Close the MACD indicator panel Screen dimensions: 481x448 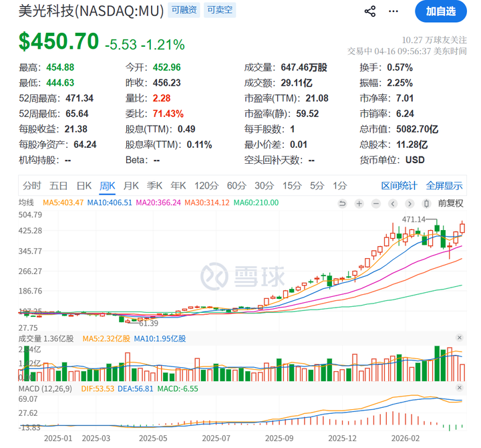459,388
